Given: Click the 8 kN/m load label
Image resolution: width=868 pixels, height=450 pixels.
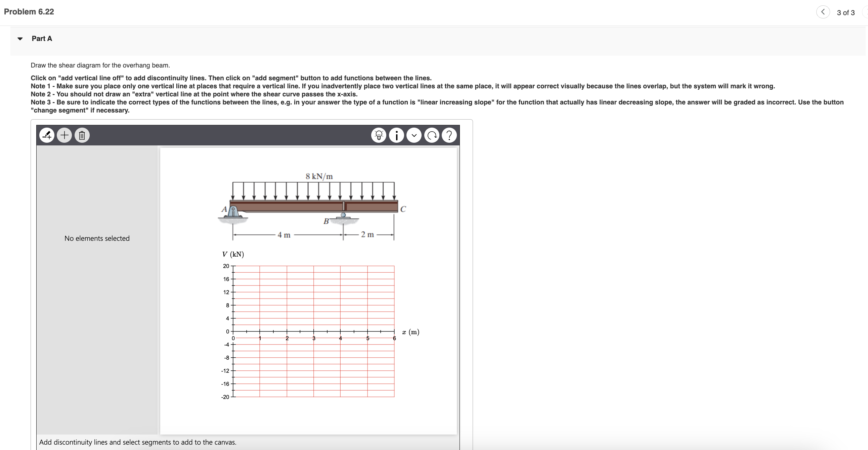Looking at the screenshot, I should [319, 176].
